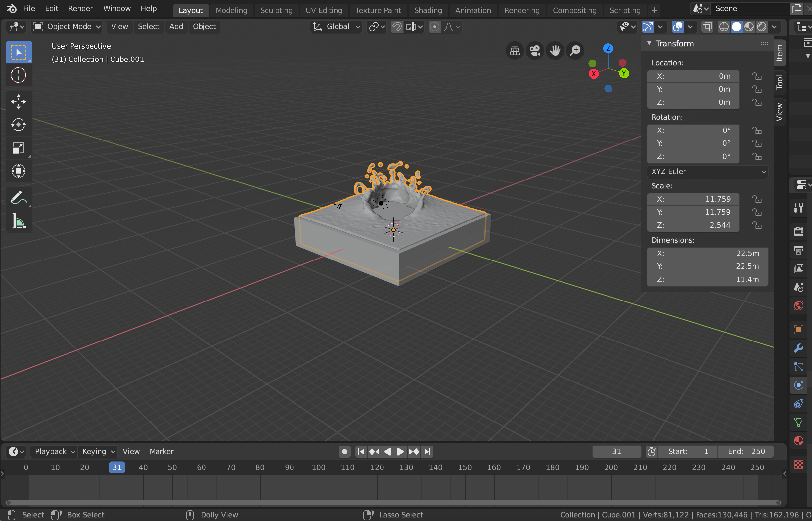Choose the Annotate pencil tool
The image size is (812, 521).
click(x=19, y=198)
